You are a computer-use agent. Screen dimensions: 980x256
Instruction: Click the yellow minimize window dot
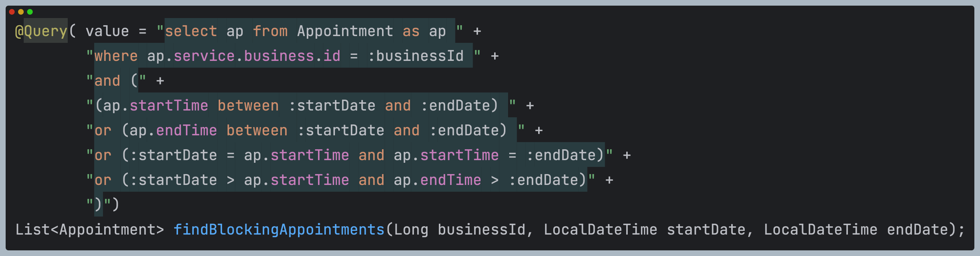(x=21, y=12)
